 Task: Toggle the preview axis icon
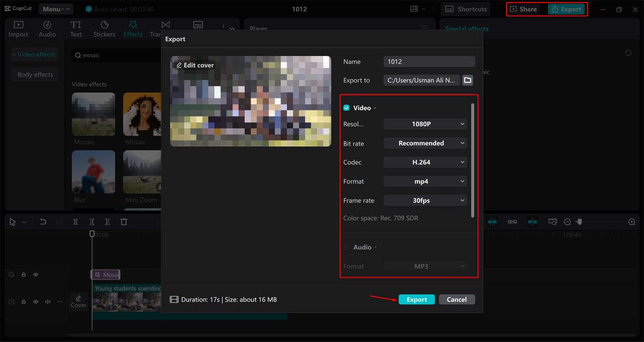coord(532,222)
